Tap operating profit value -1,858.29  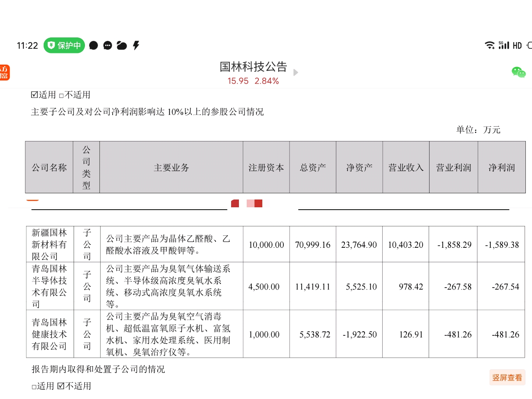[x=454, y=245]
